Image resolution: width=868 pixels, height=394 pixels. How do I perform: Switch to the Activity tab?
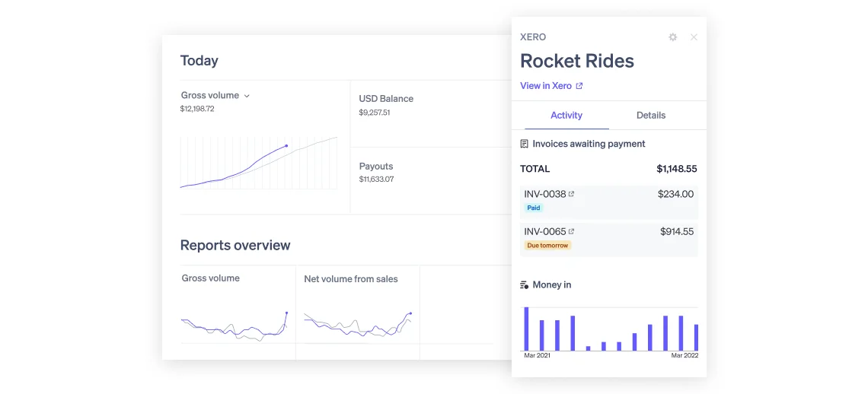point(566,116)
